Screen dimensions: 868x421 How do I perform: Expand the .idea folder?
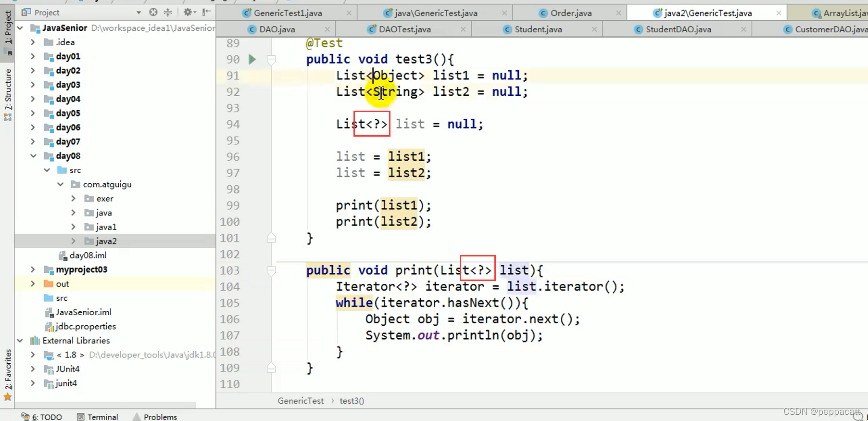coord(33,42)
